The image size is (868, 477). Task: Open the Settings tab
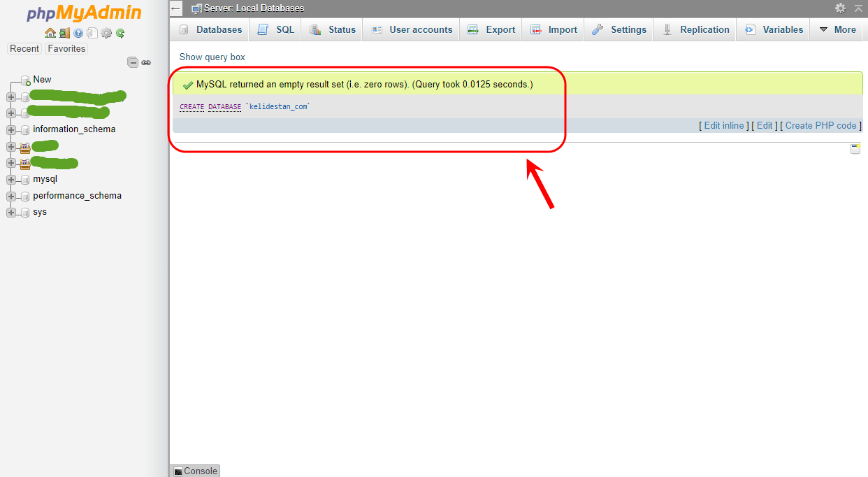tap(619, 29)
